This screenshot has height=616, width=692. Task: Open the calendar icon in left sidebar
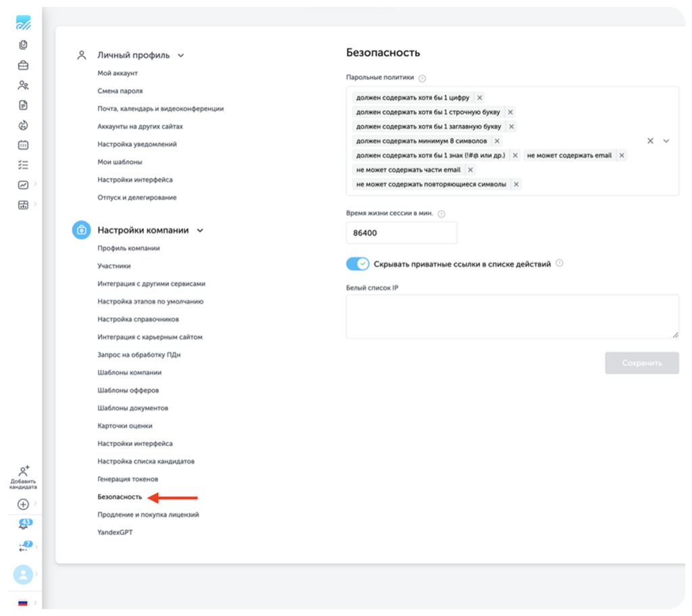coord(23,145)
